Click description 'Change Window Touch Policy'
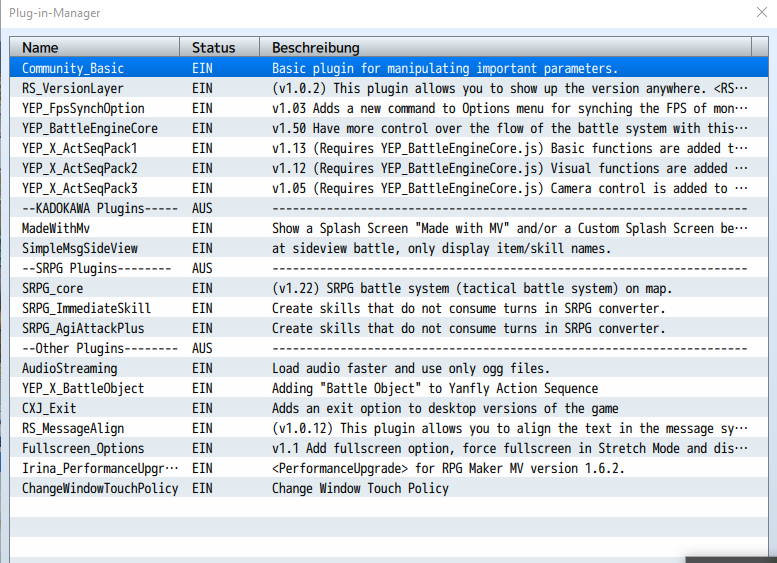This screenshot has height=563, width=777. 360,488
